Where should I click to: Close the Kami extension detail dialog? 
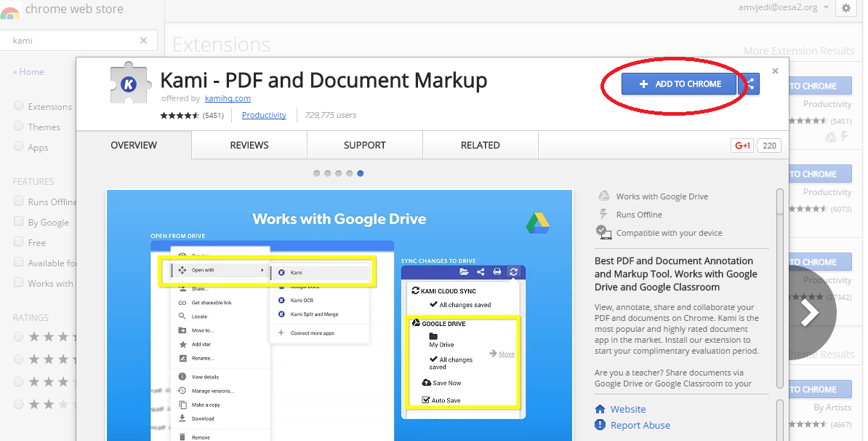click(x=775, y=71)
